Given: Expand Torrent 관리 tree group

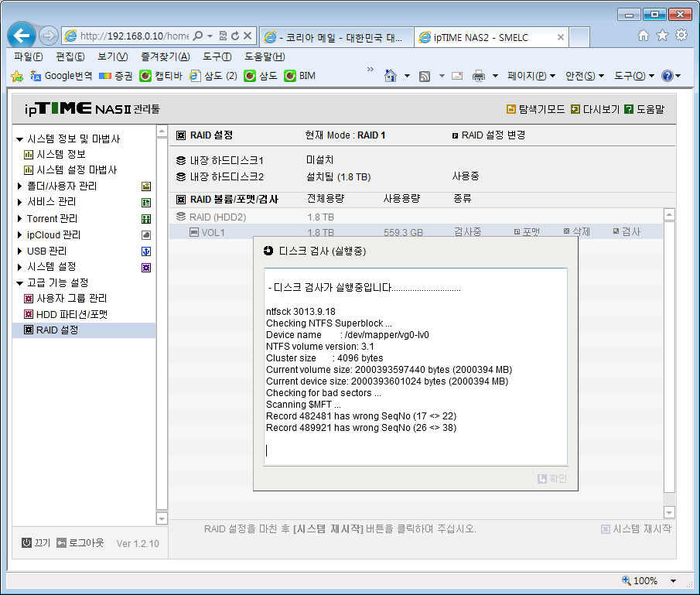Looking at the screenshot, I should click(19, 218).
